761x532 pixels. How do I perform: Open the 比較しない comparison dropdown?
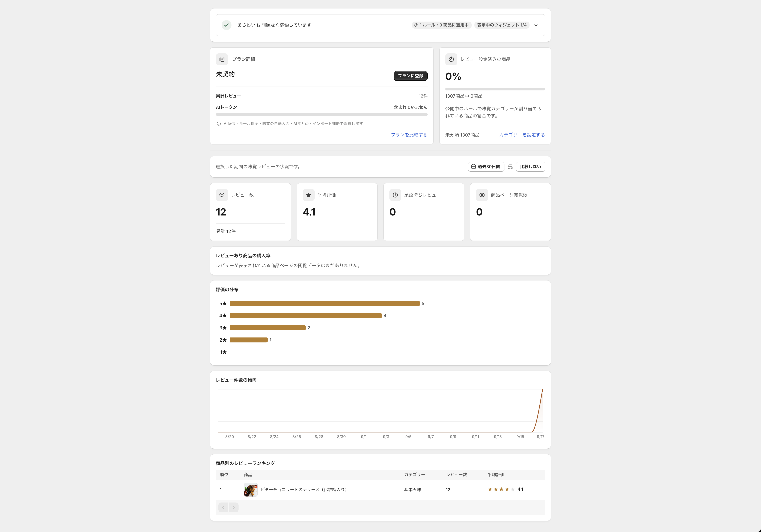530,167
